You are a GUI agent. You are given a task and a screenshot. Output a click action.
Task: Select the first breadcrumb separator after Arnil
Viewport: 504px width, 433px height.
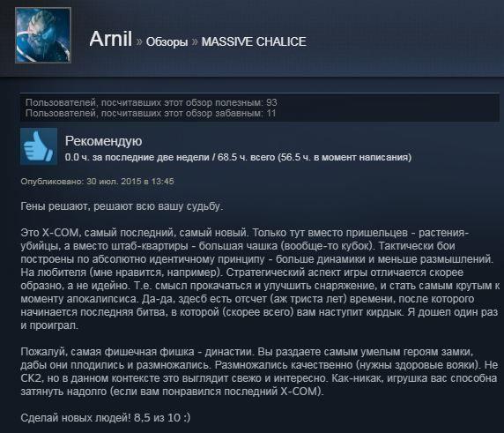[x=139, y=41]
